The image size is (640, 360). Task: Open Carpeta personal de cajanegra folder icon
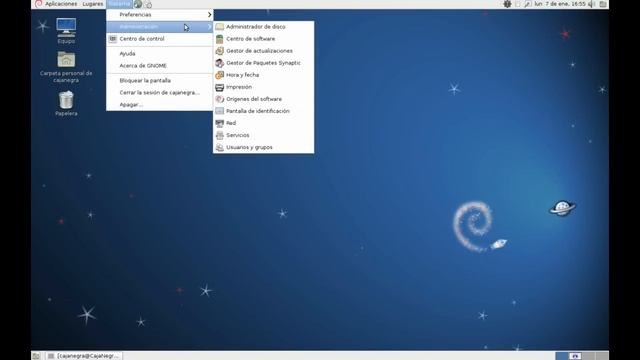point(66,60)
